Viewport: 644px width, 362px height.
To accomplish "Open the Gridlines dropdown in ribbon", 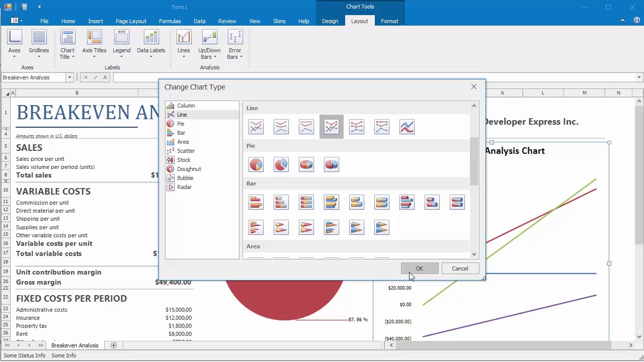I will (39, 44).
